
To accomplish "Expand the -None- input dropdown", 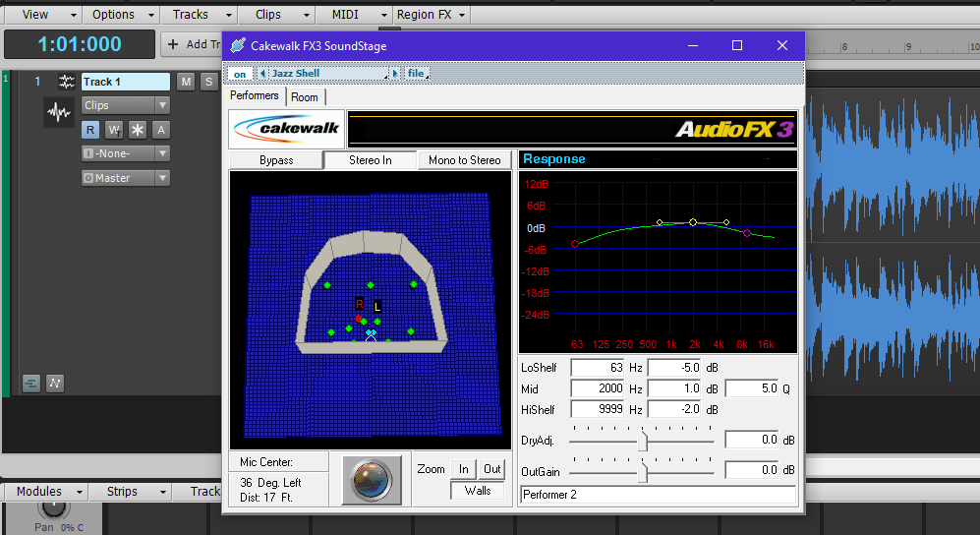I will (125, 153).
